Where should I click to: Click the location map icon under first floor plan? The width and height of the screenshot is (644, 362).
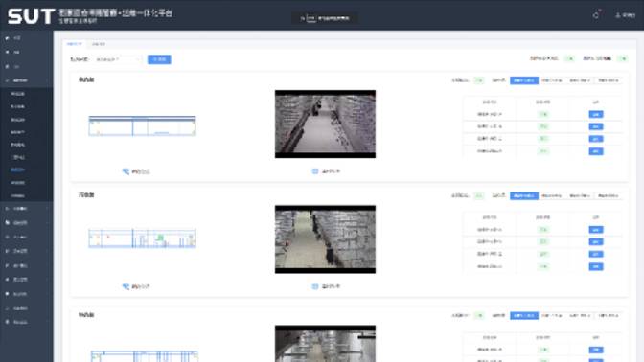coord(126,171)
